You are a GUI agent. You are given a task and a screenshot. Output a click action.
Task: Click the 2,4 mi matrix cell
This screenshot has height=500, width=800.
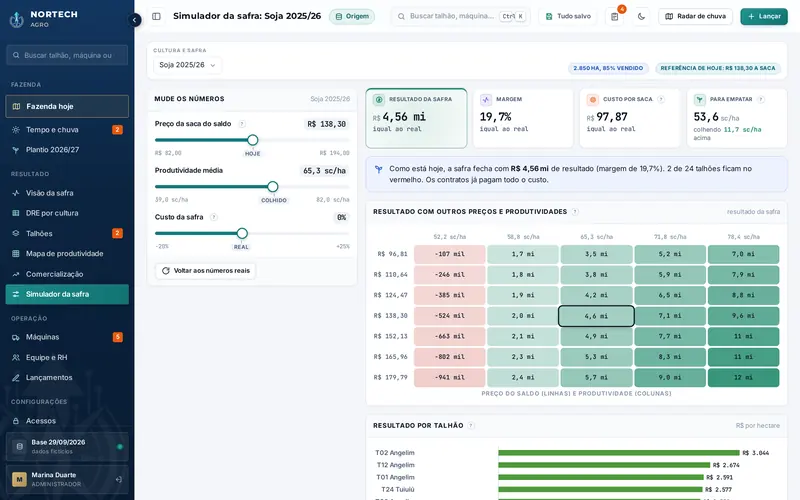523,378
